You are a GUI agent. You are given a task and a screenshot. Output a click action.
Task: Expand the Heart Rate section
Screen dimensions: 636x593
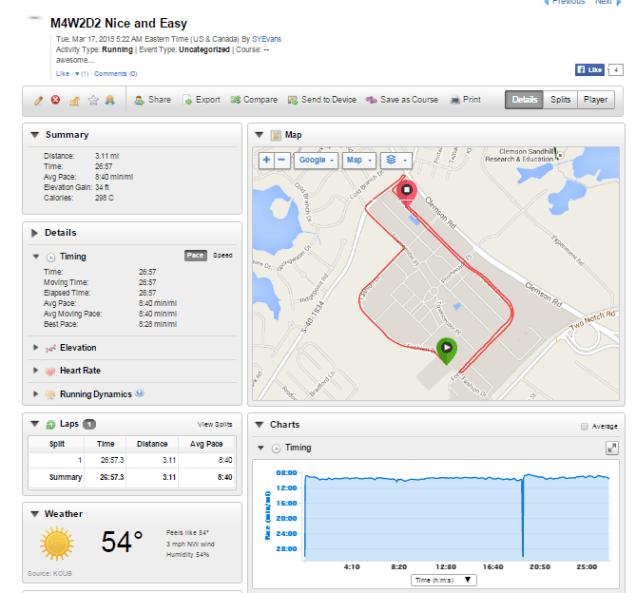(36, 370)
